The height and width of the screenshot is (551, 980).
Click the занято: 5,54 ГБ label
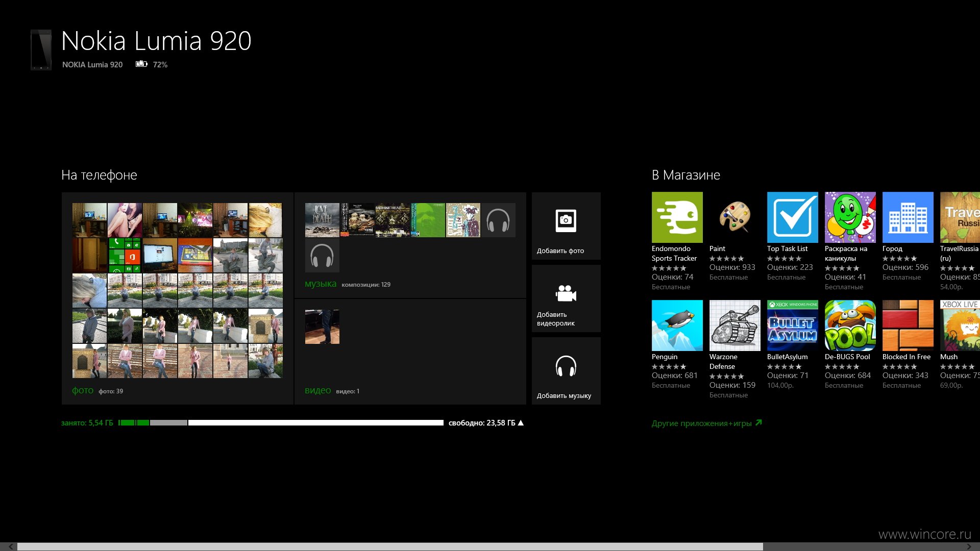pos(87,423)
